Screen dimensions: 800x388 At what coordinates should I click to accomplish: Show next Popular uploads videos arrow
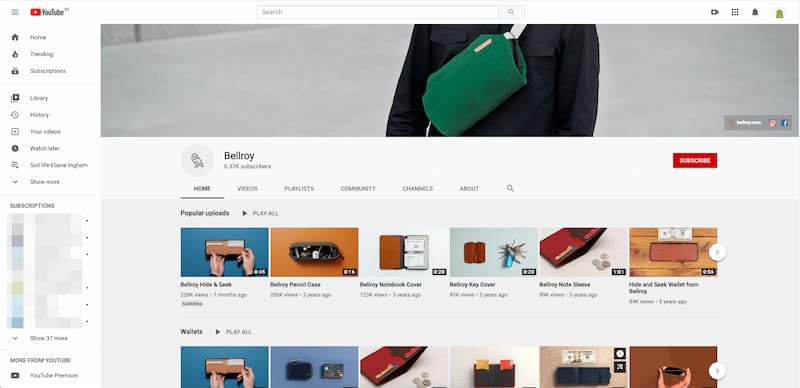pyautogui.click(x=717, y=252)
